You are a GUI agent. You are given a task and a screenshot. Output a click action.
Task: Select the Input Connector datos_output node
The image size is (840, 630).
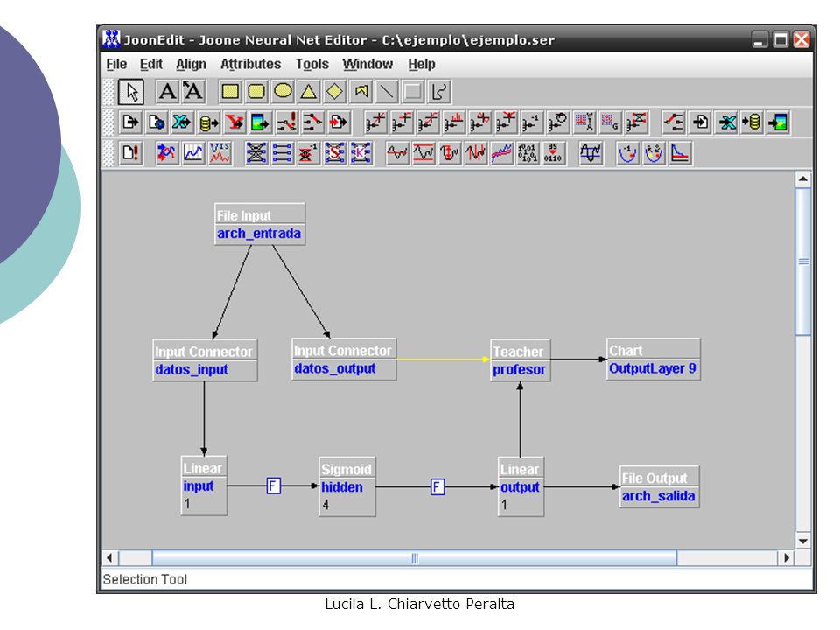344,359
